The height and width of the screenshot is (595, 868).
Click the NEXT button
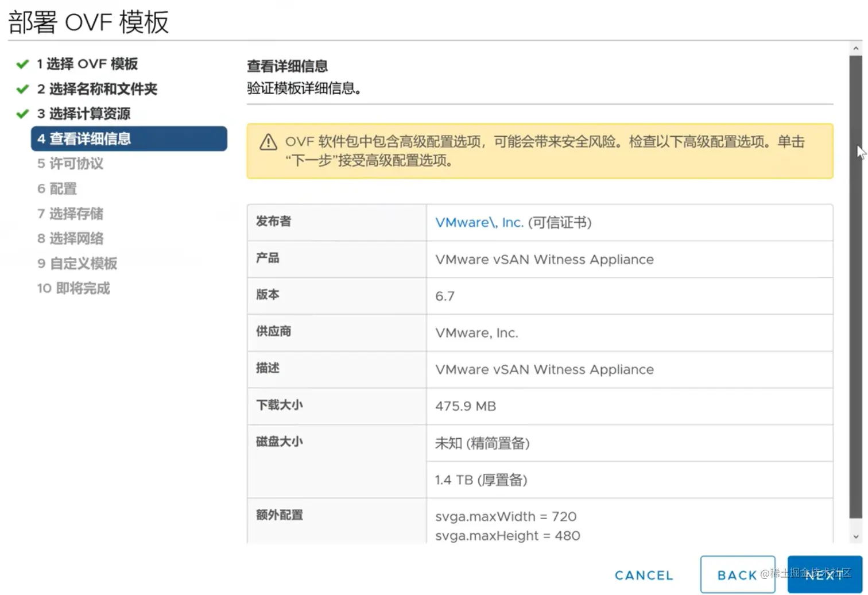click(825, 575)
